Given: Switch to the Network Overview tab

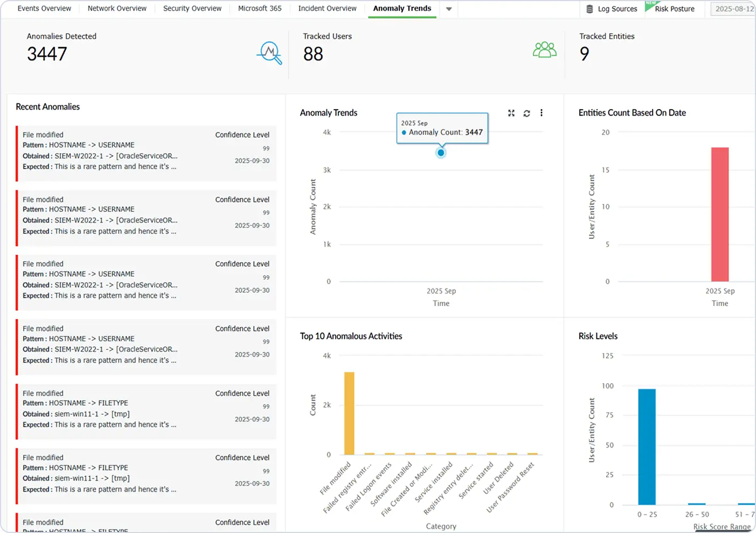Looking at the screenshot, I should (x=117, y=9).
